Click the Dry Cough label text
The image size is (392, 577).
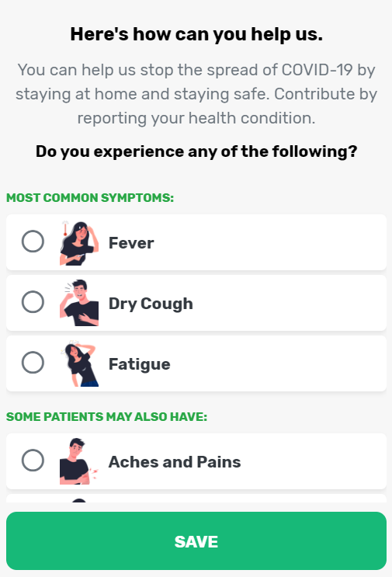point(151,304)
